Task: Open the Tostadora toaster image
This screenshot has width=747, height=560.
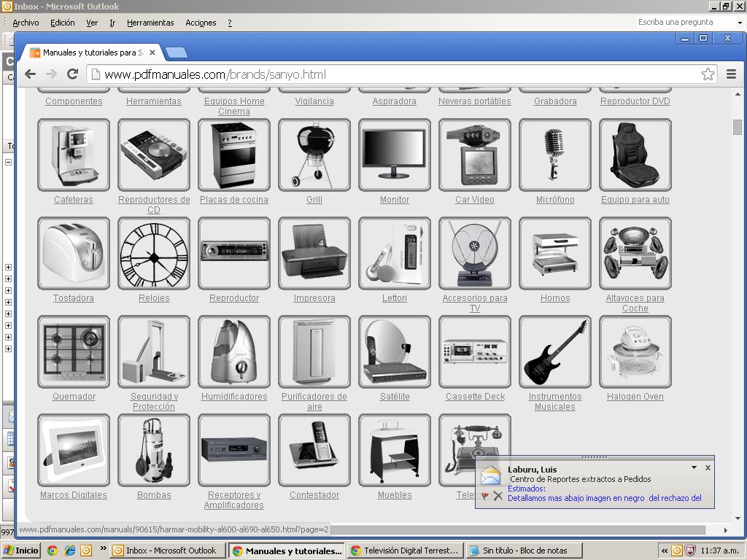Action: pyautogui.click(x=74, y=253)
